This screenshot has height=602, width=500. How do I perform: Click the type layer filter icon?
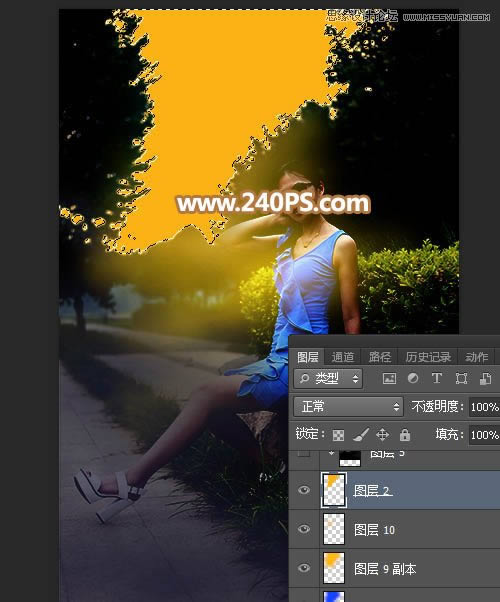(x=437, y=378)
